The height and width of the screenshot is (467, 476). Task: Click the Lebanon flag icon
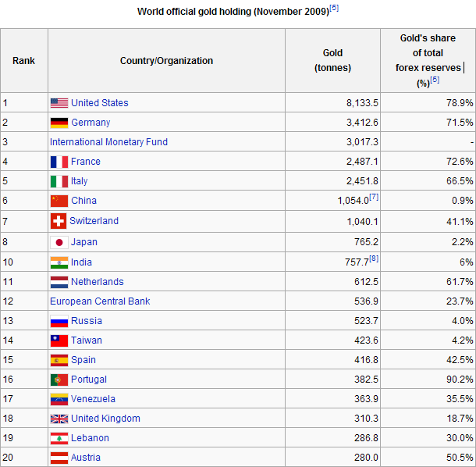pyautogui.click(x=59, y=438)
